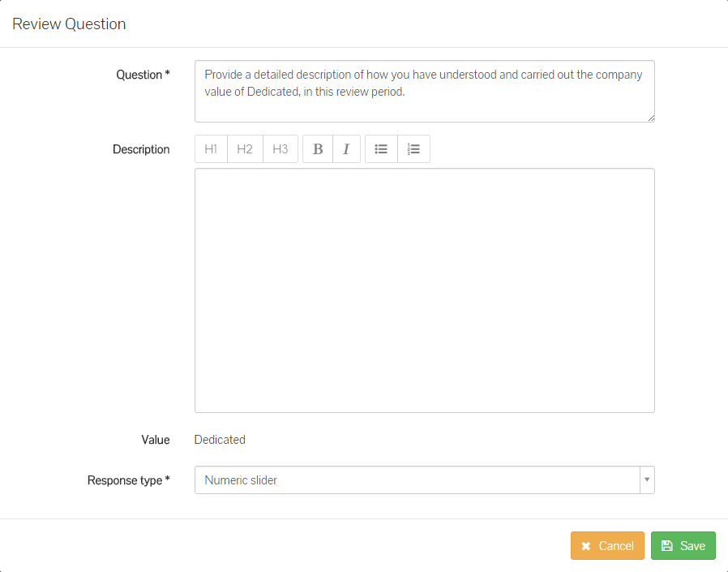Click the Dedicated value text

pos(220,440)
